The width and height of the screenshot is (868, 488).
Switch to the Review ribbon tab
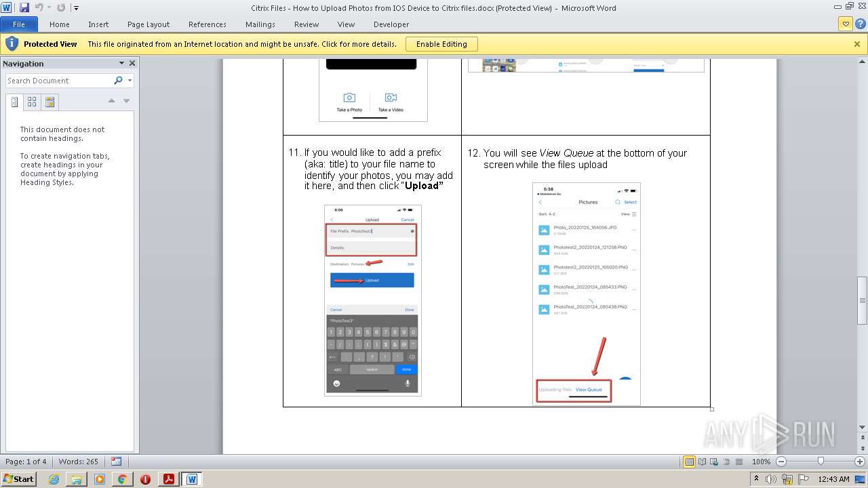coord(307,24)
